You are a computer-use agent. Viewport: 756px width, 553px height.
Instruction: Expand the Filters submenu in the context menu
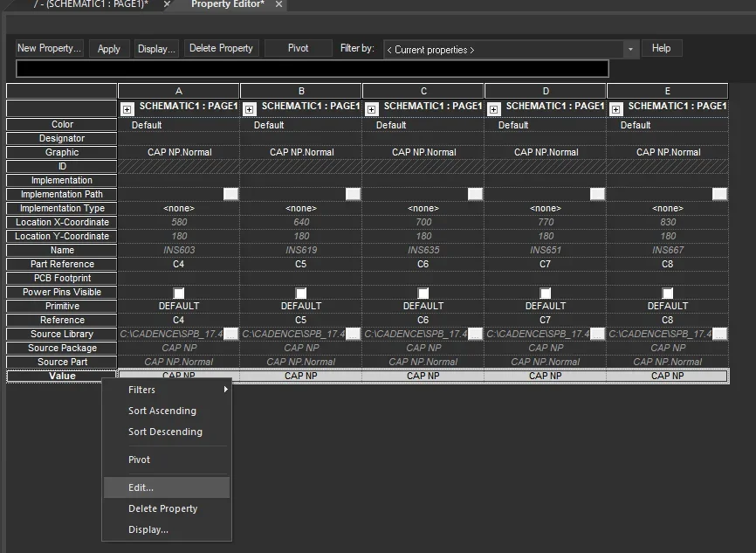click(x=166, y=390)
